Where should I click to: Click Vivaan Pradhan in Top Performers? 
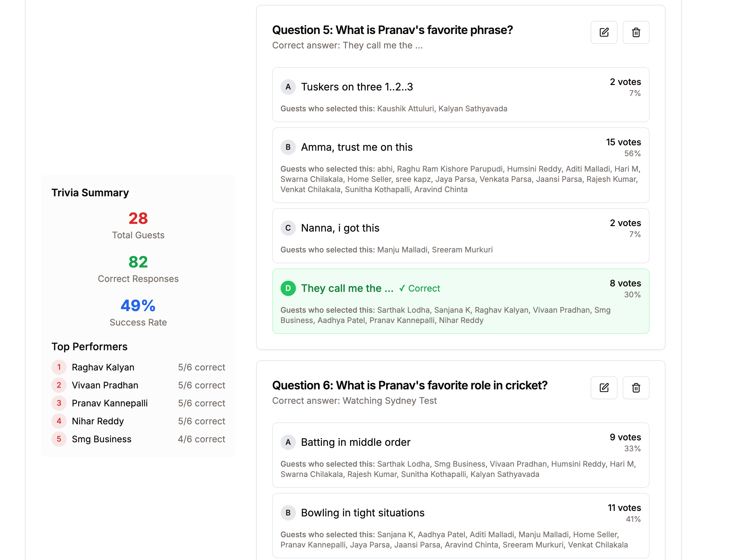[x=105, y=386]
